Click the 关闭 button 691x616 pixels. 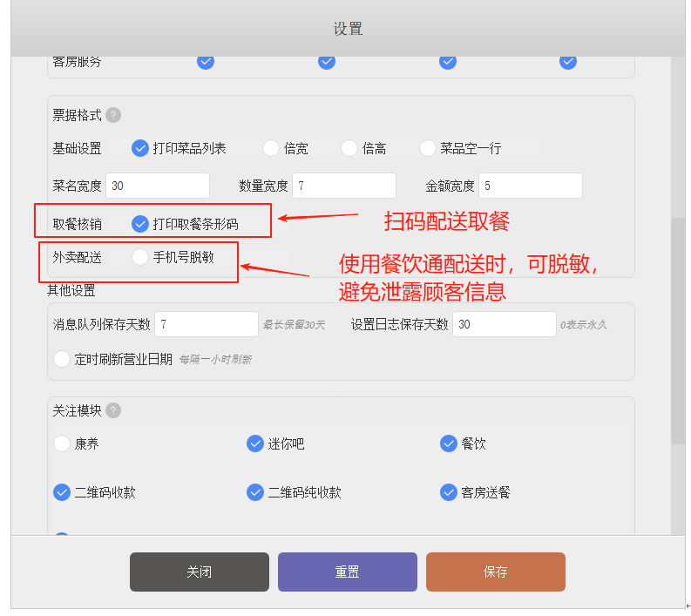pyautogui.click(x=200, y=572)
